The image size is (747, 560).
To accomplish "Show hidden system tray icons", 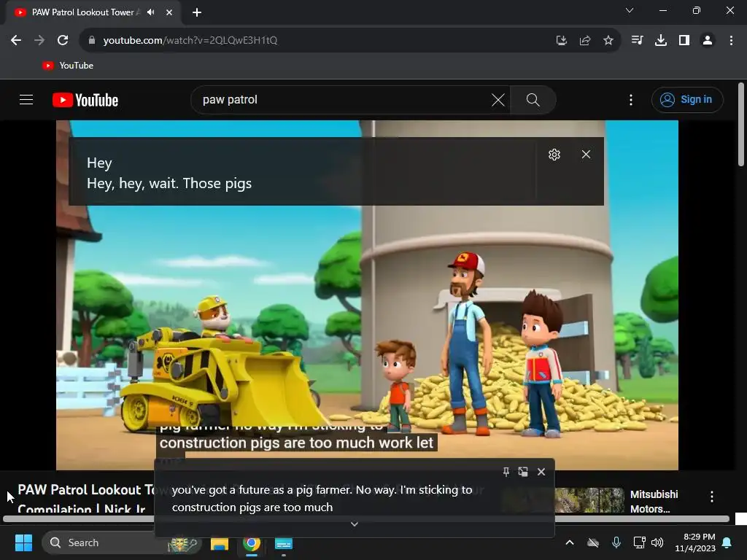I will (x=569, y=542).
